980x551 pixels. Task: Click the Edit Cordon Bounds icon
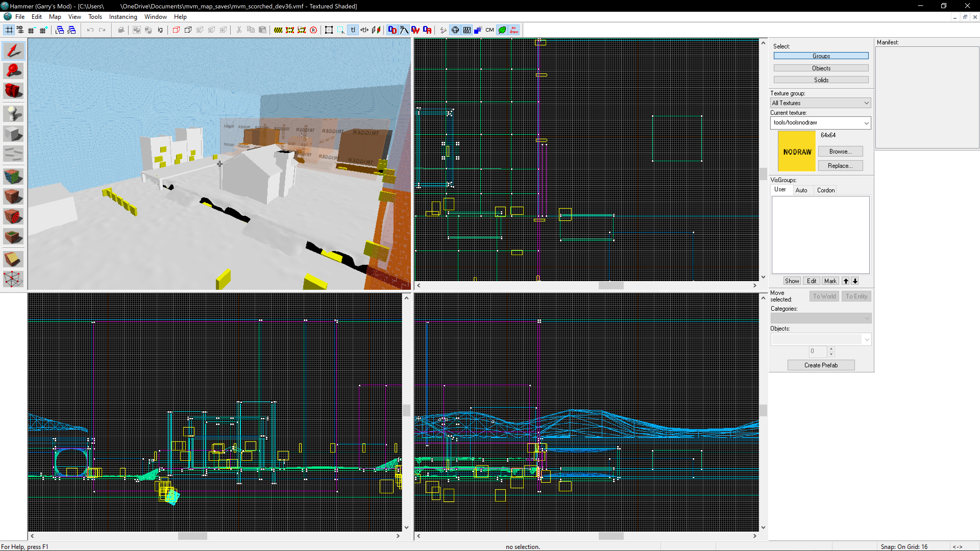pos(290,30)
